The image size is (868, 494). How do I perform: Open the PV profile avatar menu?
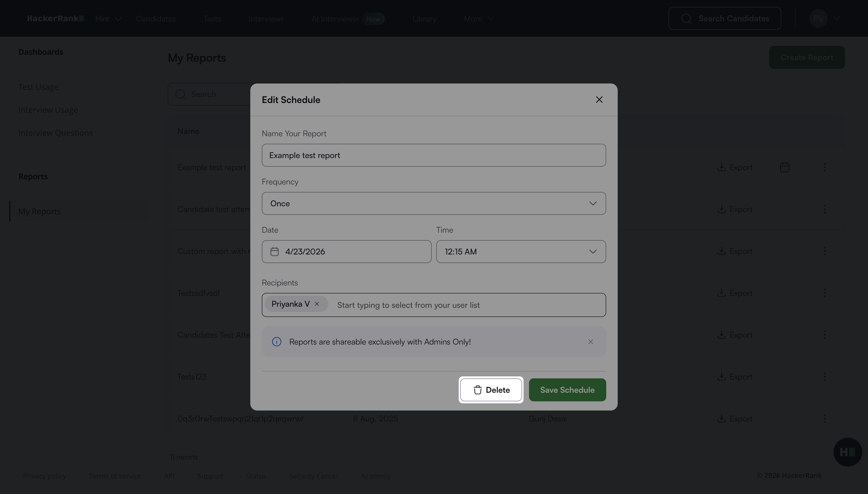point(818,19)
